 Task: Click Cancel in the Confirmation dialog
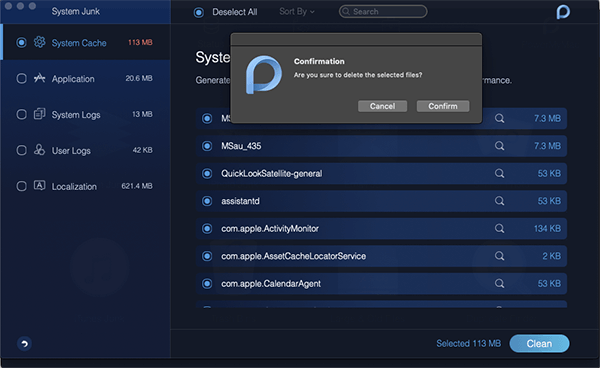(382, 106)
